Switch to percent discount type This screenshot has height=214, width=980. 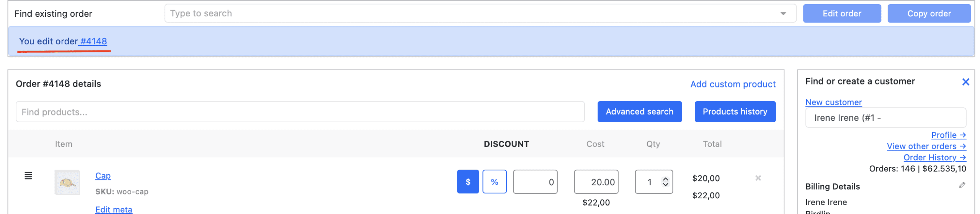[x=494, y=182]
